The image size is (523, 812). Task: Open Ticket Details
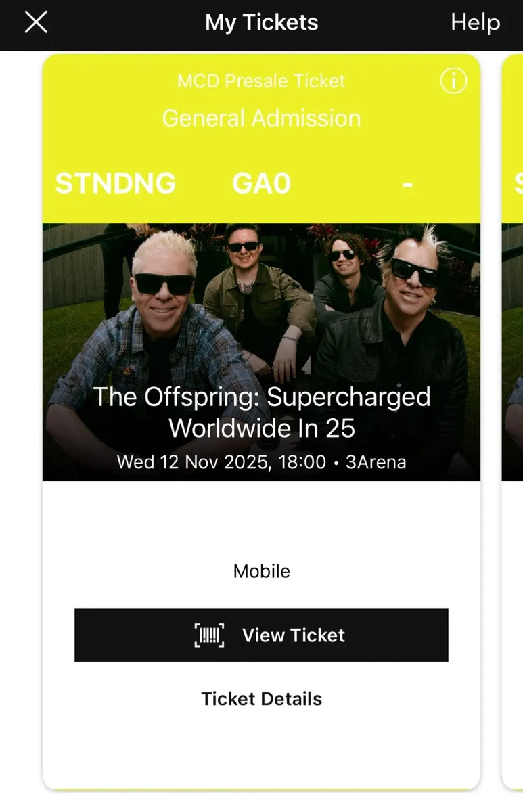click(261, 699)
